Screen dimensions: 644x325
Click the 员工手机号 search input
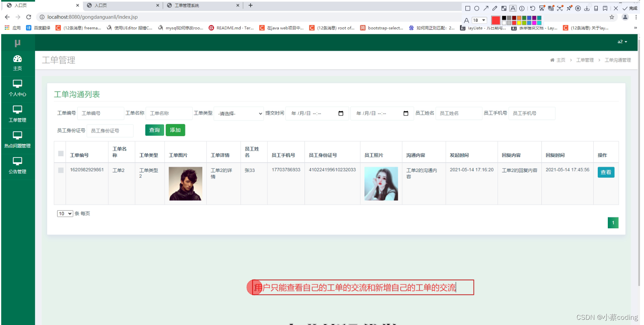tap(532, 113)
